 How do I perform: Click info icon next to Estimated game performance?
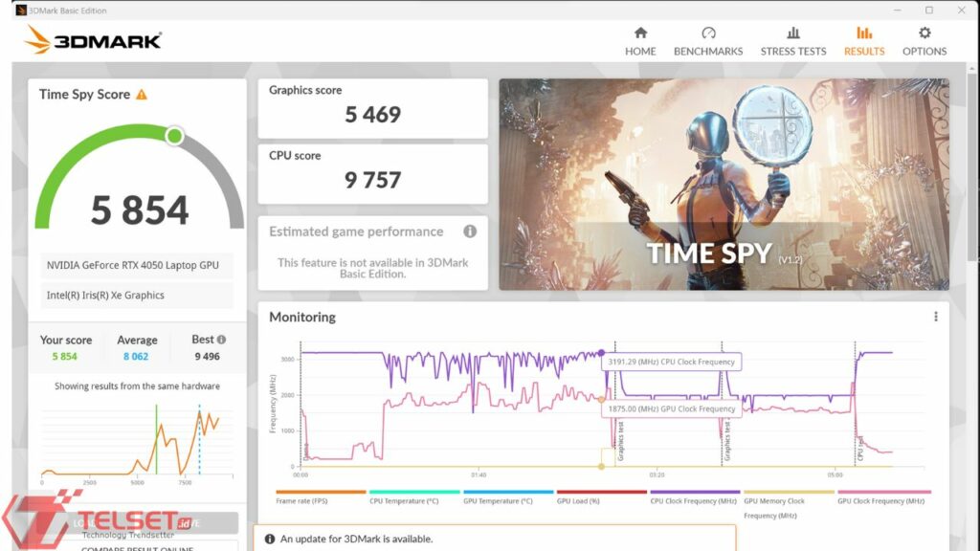coord(470,231)
